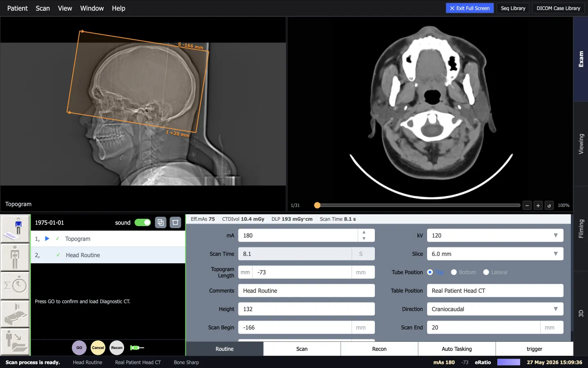Increase mA using the up stepper arrow
Image resolution: width=588 pixels, height=368 pixels.
[x=364, y=232]
